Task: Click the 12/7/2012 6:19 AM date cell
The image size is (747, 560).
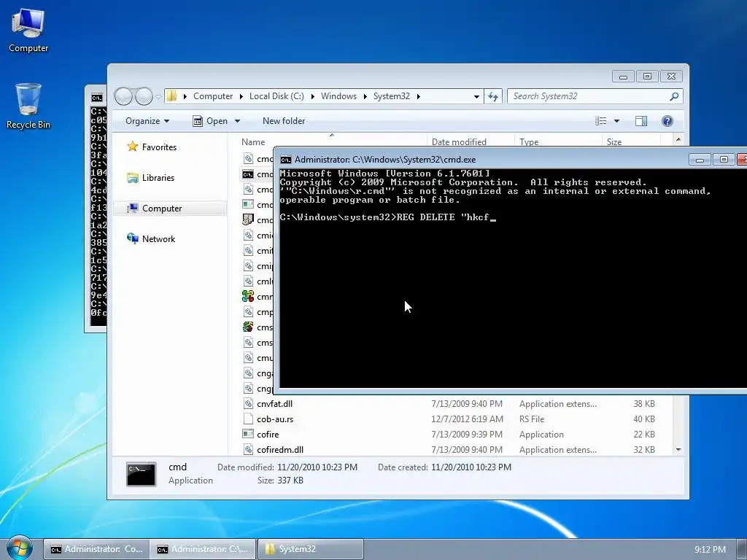Action: click(468, 419)
